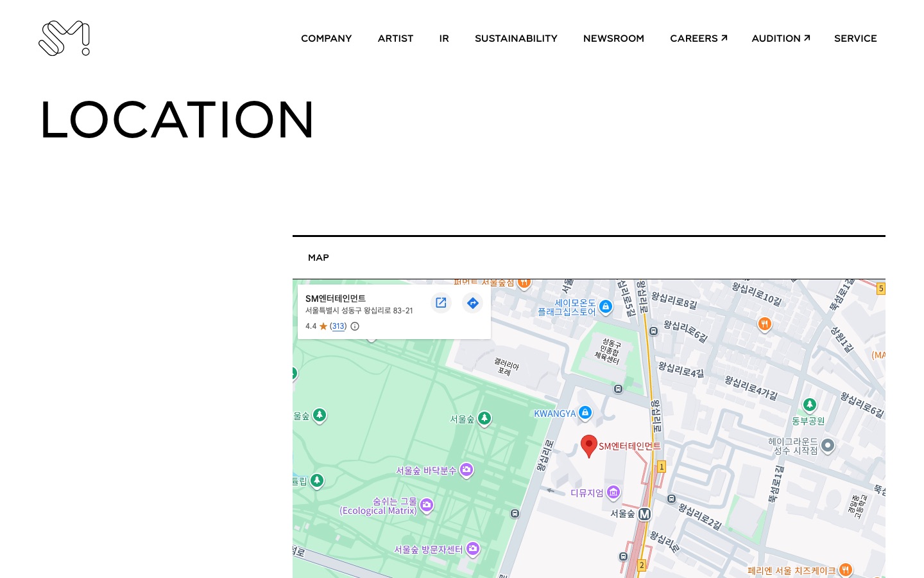Click the bus stop icon beside 왕십리로2길

[x=671, y=498]
